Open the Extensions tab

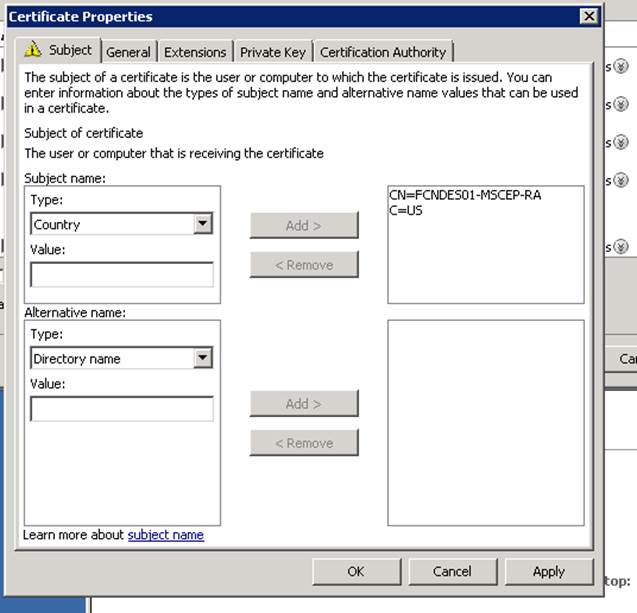click(195, 52)
